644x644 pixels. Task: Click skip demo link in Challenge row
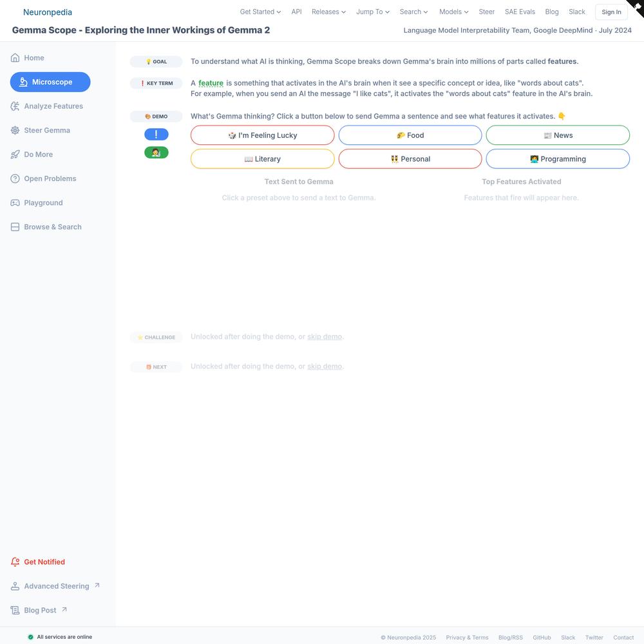325,337
